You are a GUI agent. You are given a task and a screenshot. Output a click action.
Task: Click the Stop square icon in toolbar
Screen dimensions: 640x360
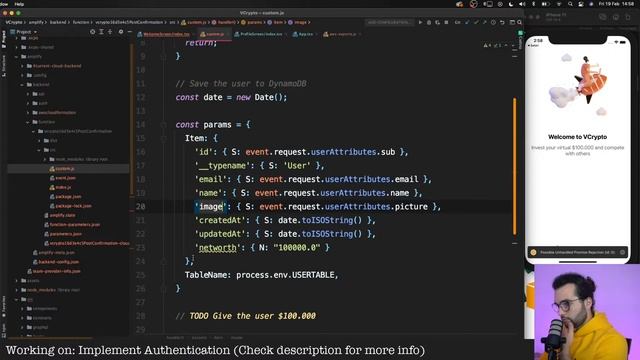[x=446, y=22]
